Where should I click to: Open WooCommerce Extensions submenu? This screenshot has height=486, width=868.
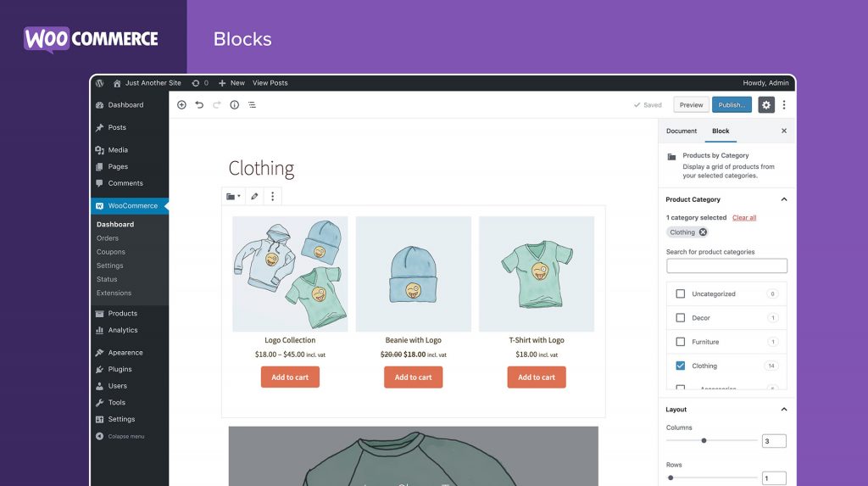point(114,293)
